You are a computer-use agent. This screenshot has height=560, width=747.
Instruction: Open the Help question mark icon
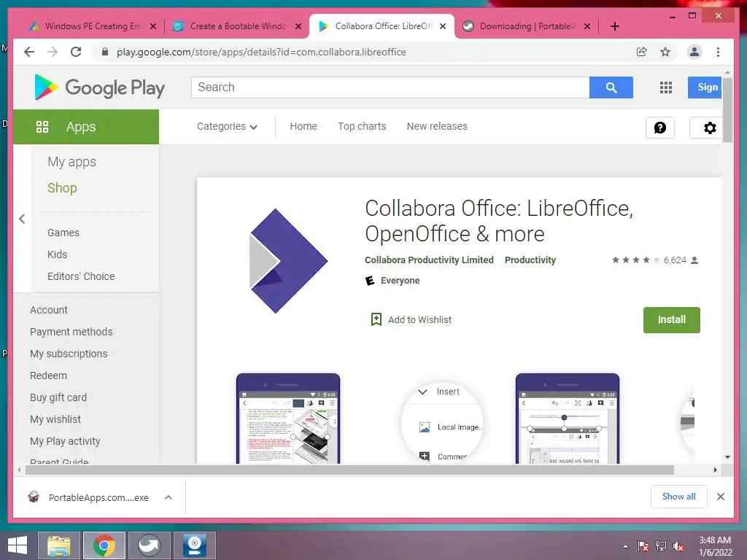click(659, 128)
